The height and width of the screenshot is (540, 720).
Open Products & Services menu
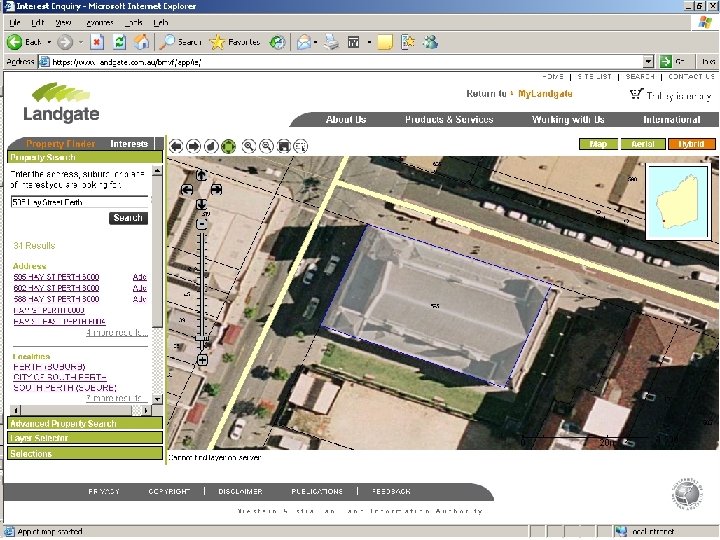click(x=449, y=120)
